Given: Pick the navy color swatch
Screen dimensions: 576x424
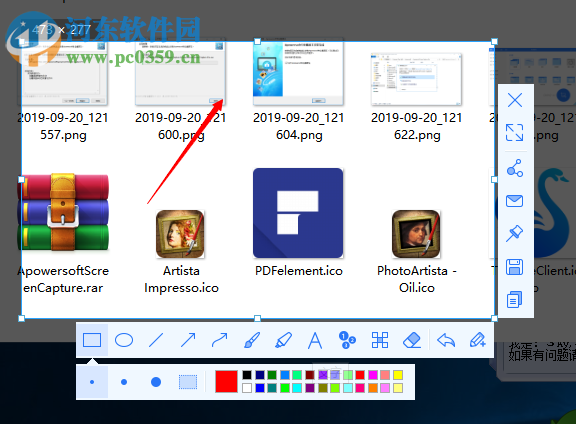Looking at the screenshot, I should tap(260, 375).
